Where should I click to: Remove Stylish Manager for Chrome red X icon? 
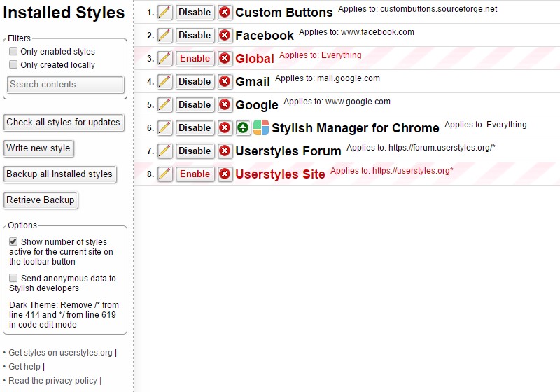tap(225, 128)
